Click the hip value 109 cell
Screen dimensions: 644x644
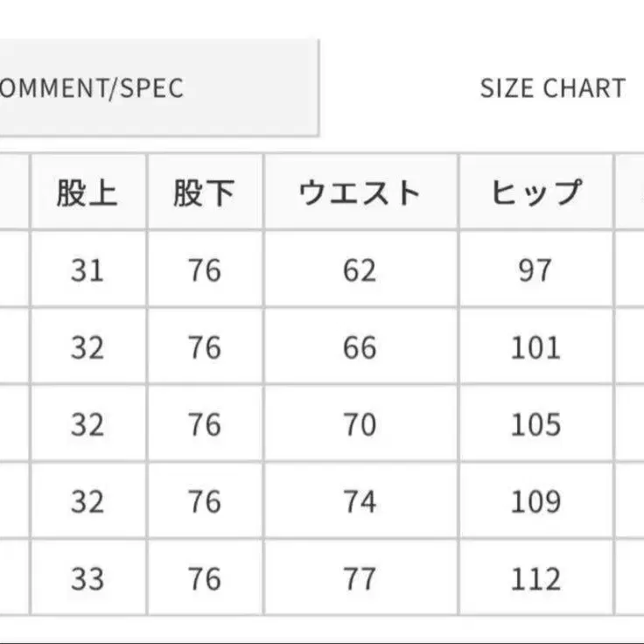(x=535, y=501)
